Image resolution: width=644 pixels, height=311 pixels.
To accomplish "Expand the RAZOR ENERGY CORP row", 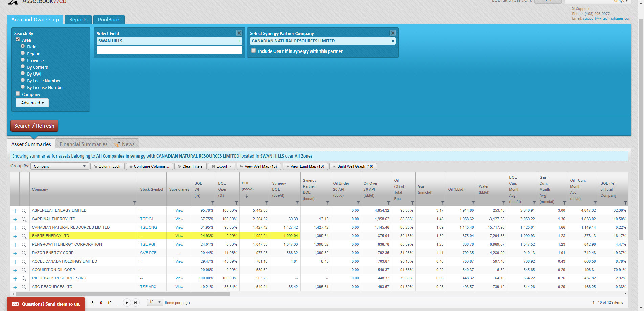I will click(x=15, y=253).
